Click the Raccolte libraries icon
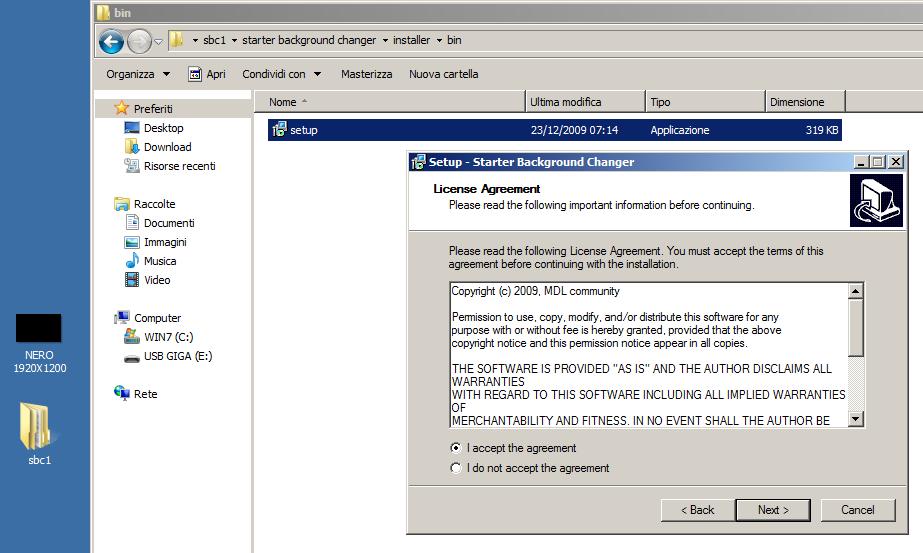Image resolution: width=923 pixels, height=553 pixels. (x=122, y=204)
